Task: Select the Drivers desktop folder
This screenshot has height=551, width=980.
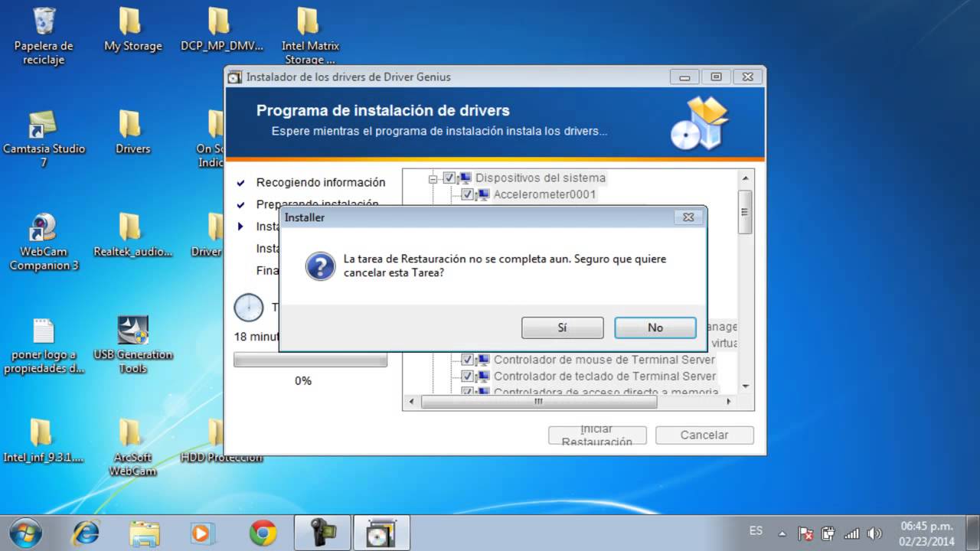Action: (x=132, y=132)
